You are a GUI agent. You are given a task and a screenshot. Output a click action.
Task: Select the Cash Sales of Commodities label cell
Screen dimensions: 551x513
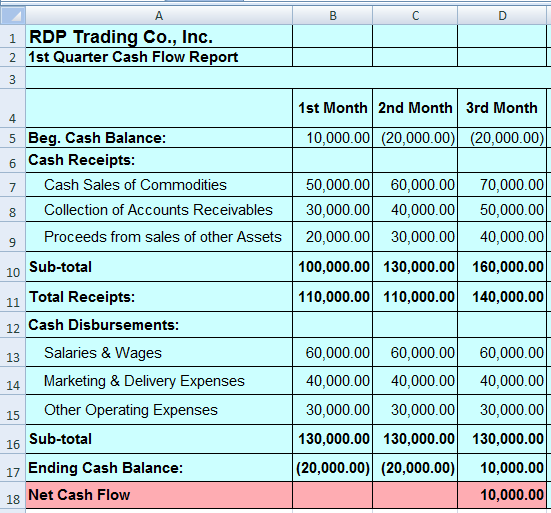(x=159, y=185)
